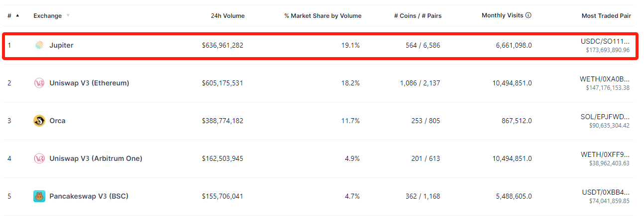Image resolution: width=644 pixels, height=216 pixels.
Task: Open the USDC/SO111... traded pair
Action: click(605, 42)
